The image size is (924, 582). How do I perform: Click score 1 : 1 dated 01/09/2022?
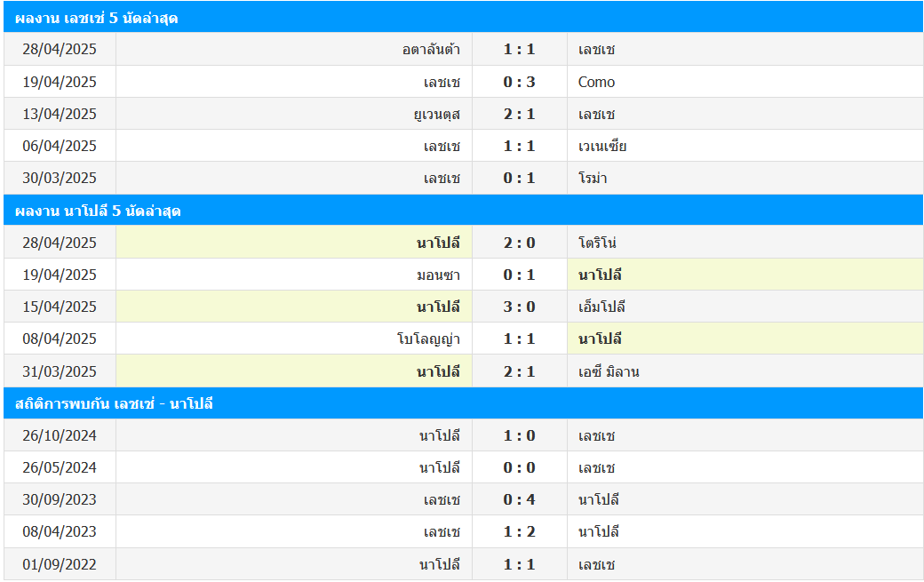click(x=519, y=564)
